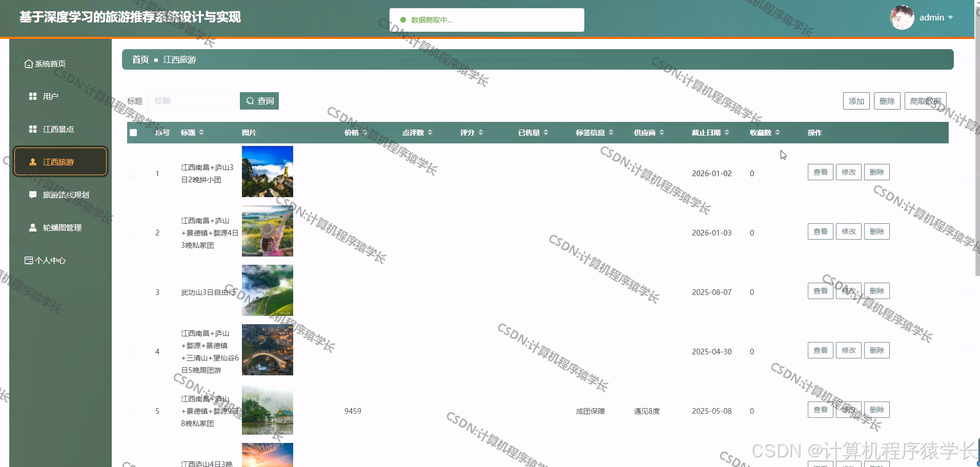Sort table by 供应商 column arrows
This screenshot has width=980, height=467.
[662, 133]
